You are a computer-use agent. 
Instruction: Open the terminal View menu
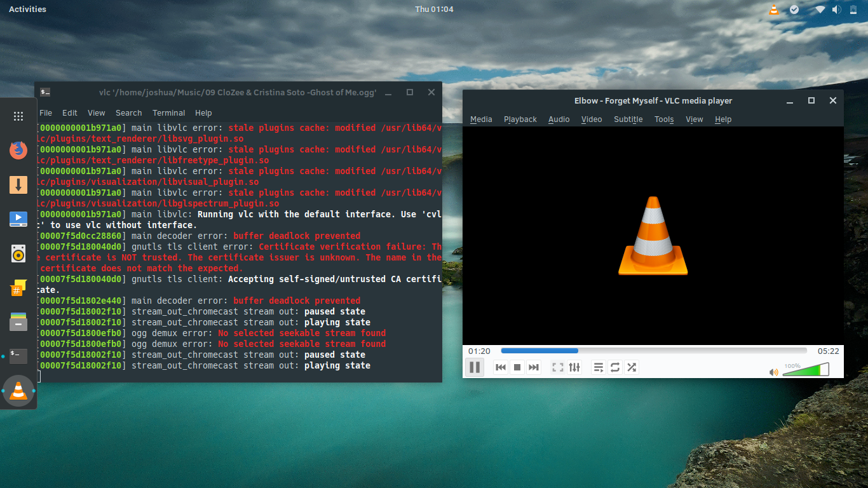pos(97,113)
